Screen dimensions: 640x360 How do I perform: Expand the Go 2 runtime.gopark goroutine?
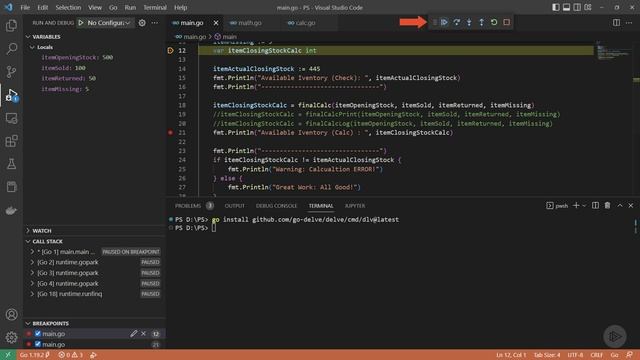(x=32, y=262)
